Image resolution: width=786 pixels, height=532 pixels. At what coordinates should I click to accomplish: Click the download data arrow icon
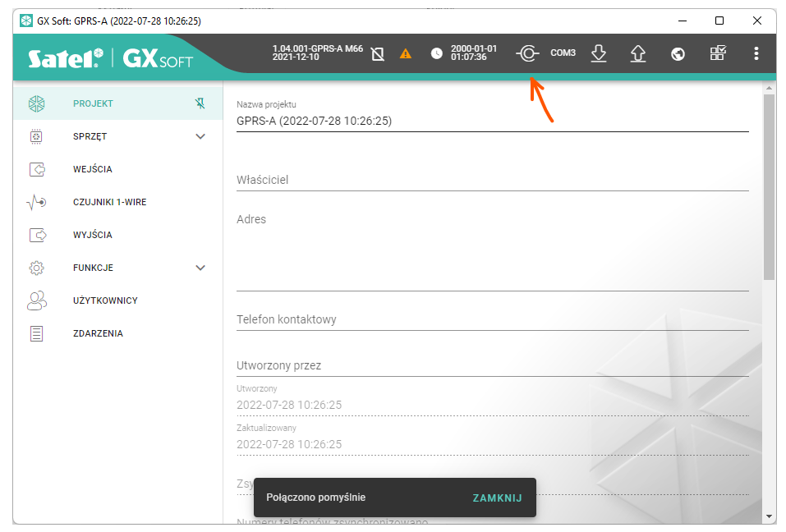click(x=599, y=54)
